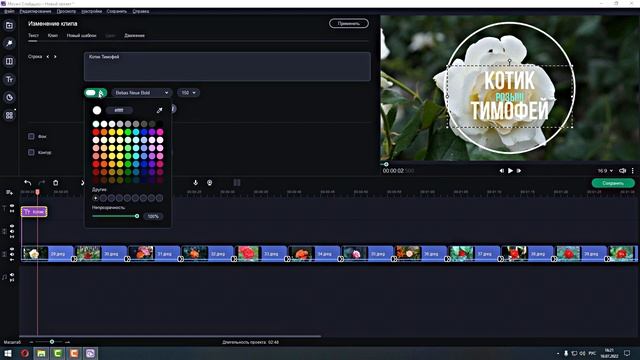Open the Редактирование menu
The height and width of the screenshot is (360, 640).
point(36,11)
